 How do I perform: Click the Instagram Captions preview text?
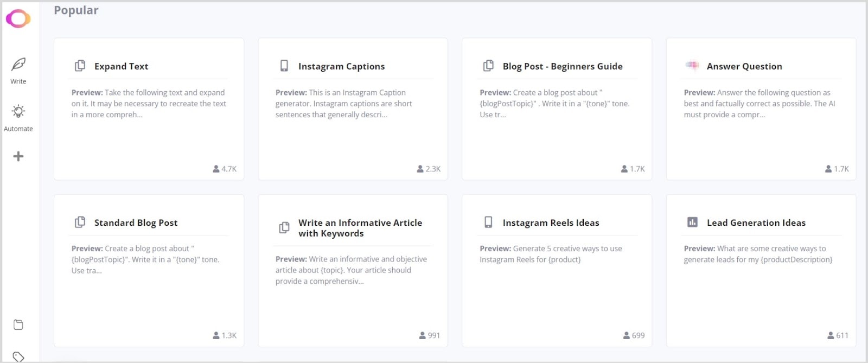pyautogui.click(x=343, y=104)
